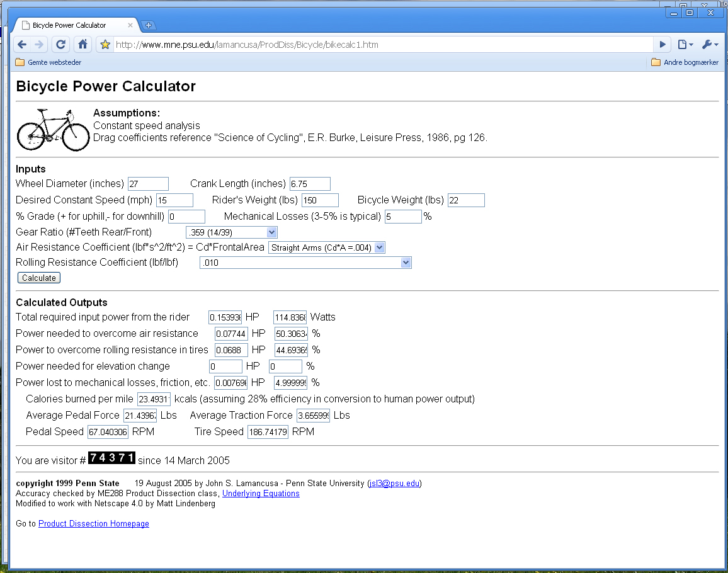Click the visitor counter 74371
This screenshot has width=728, height=573.
[112, 458]
